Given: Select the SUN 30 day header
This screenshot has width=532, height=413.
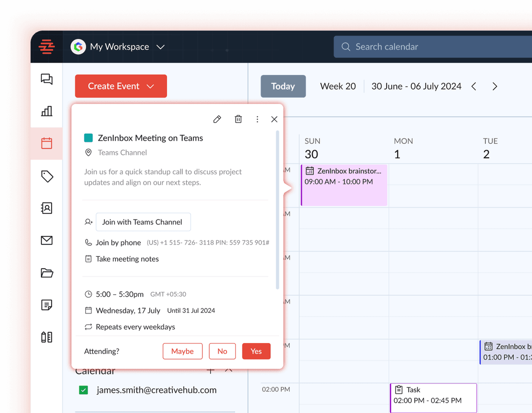Looking at the screenshot, I should tap(312, 148).
